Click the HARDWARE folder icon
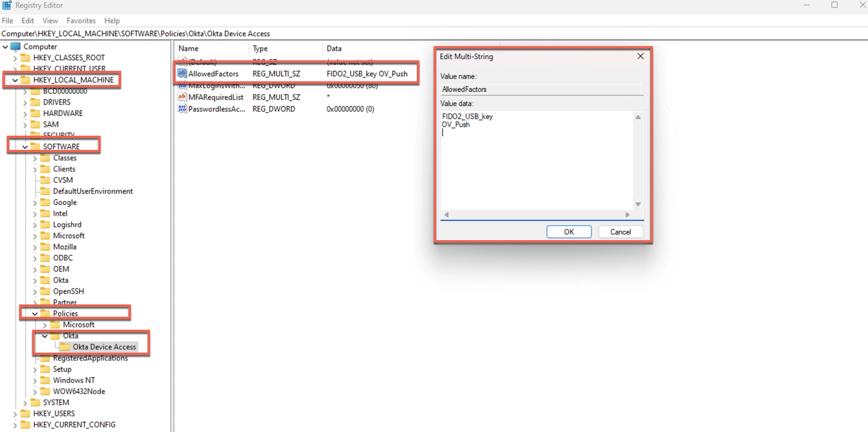 [35, 113]
